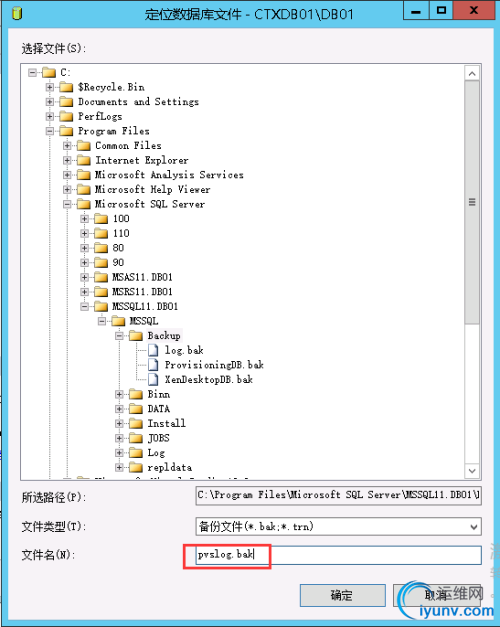This screenshot has height=627, width=500.
Task: Click the vertical scrollbar thumb
Action: coord(472,203)
